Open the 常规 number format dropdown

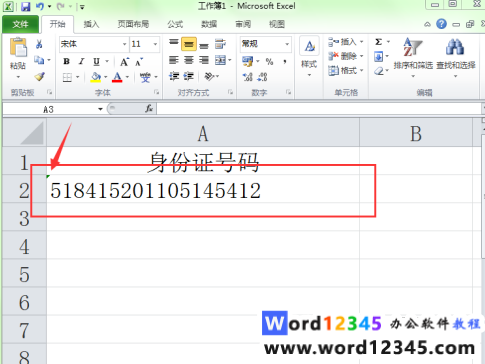click(x=287, y=44)
